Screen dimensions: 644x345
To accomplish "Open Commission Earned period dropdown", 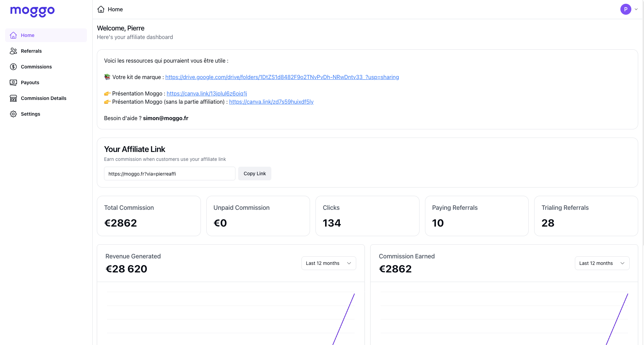I will pyautogui.click(x=602, y=263).
